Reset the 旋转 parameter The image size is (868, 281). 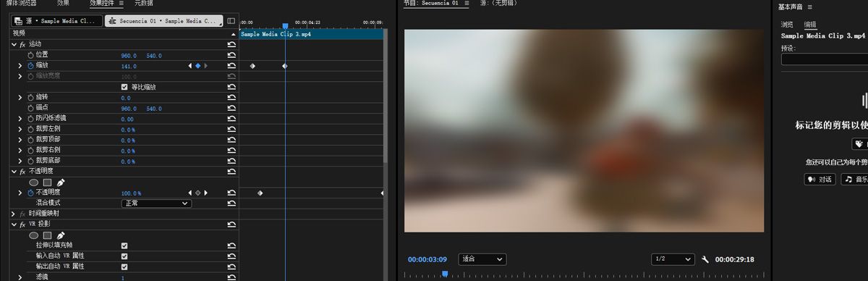231,98
